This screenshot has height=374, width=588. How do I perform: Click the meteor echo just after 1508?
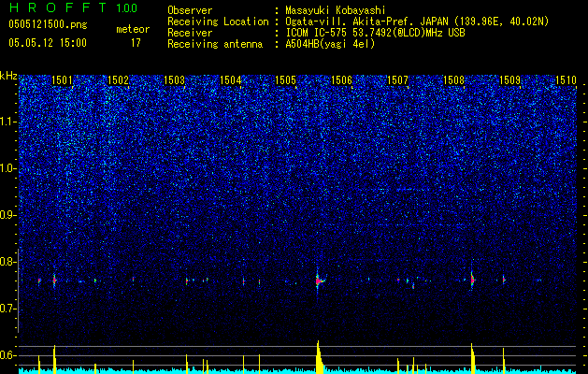coord(472,280)
